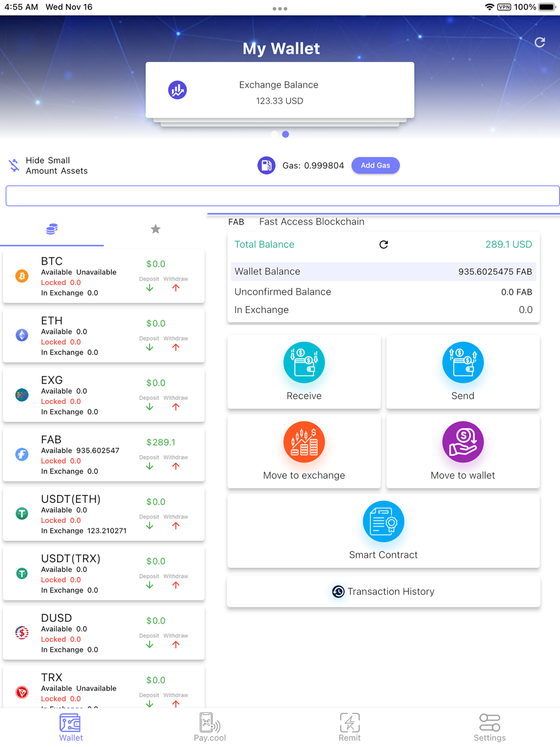560x747 pixels.
Task: Select the BTC coin icon
Action: 22,276
